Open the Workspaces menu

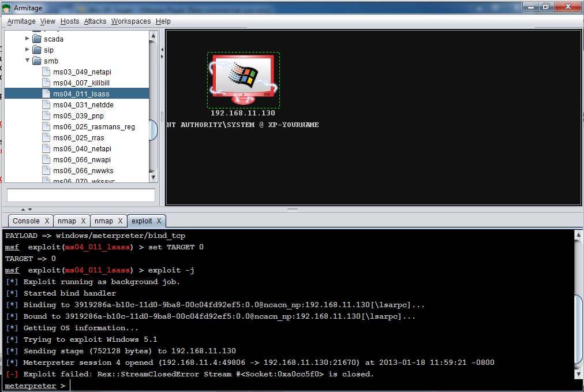(x=131, y=21)
